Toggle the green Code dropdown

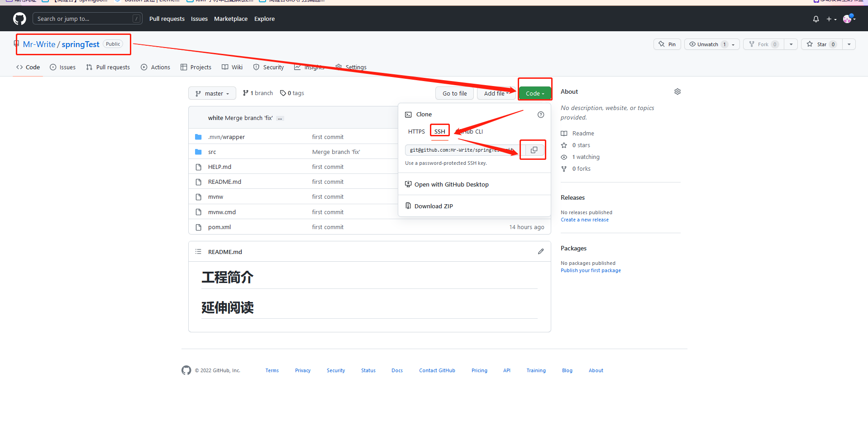click(535, 93)
